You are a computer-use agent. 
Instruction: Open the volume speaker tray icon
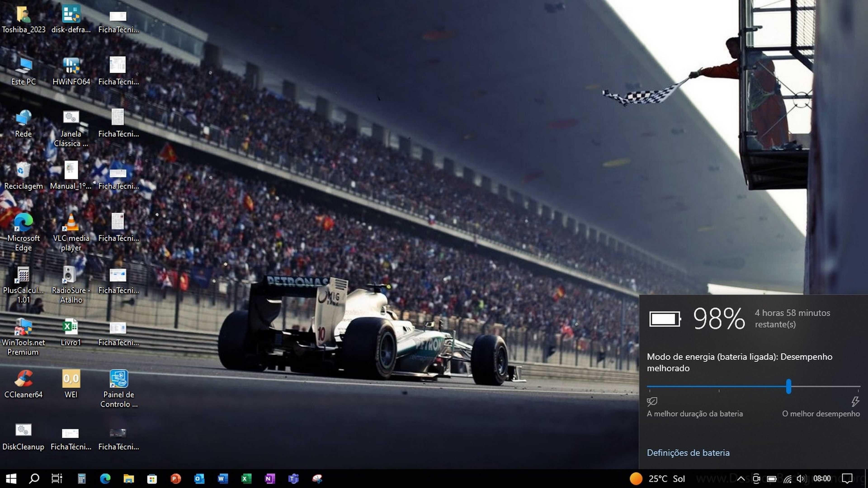[x=802, y=479]
